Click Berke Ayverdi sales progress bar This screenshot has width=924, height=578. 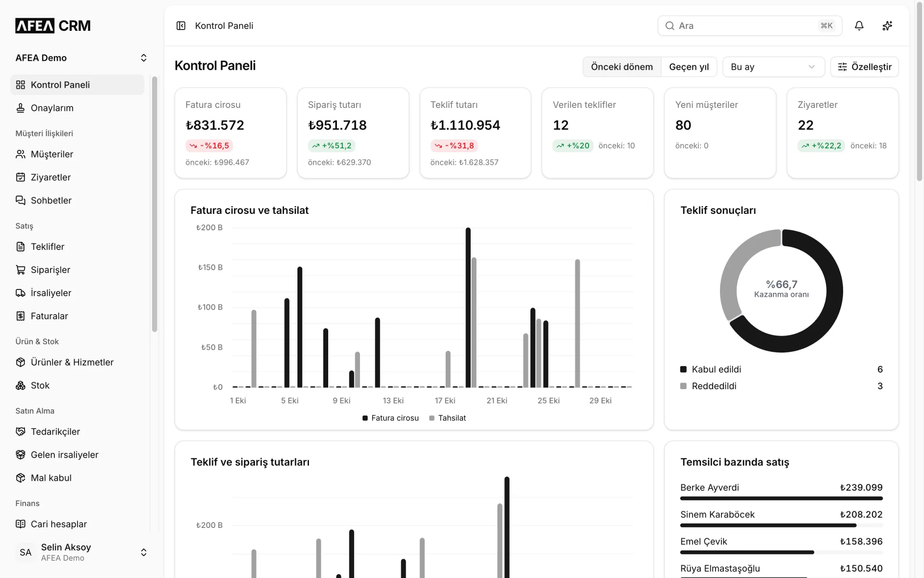pos(782,499)
